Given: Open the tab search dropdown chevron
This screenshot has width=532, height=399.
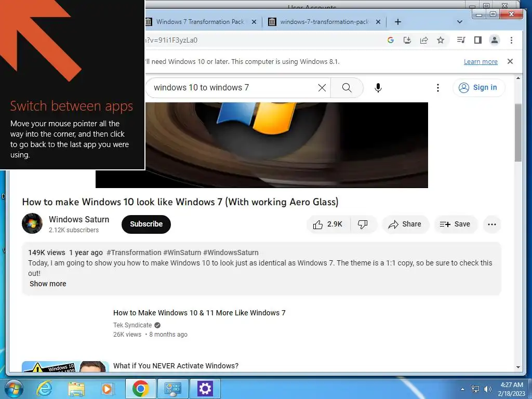Looking at the screenshot, I should click(x=460, y=22).
